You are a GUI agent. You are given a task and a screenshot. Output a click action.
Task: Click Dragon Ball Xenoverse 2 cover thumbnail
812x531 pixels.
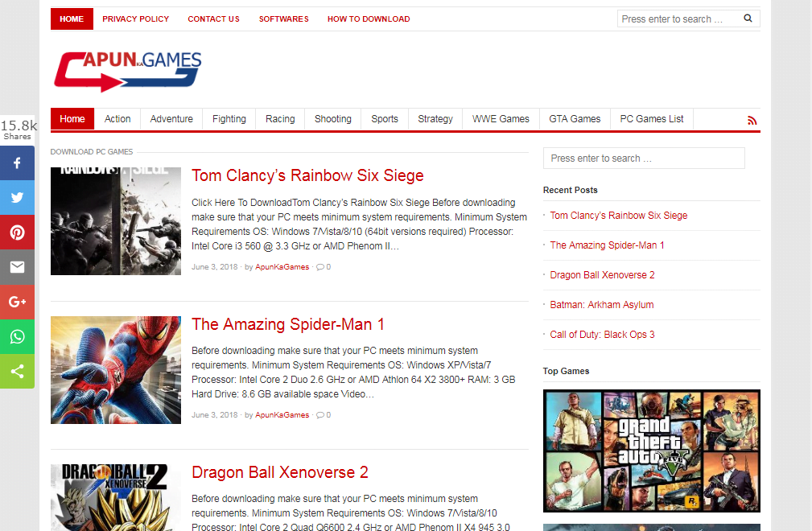(x=116, y=497)
